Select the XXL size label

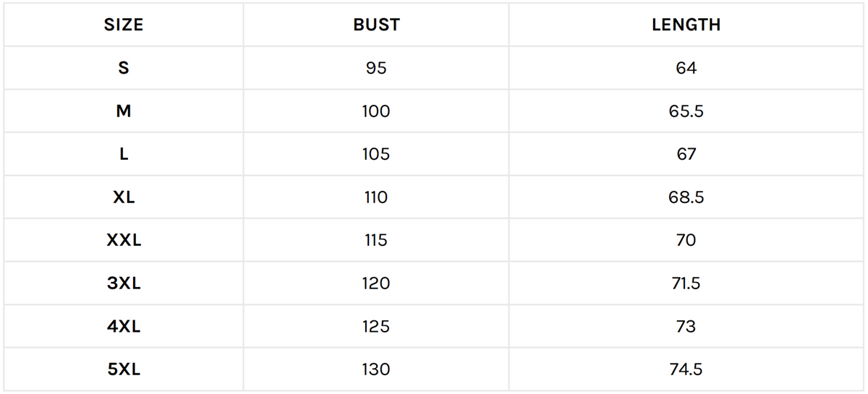click(124, 241)
